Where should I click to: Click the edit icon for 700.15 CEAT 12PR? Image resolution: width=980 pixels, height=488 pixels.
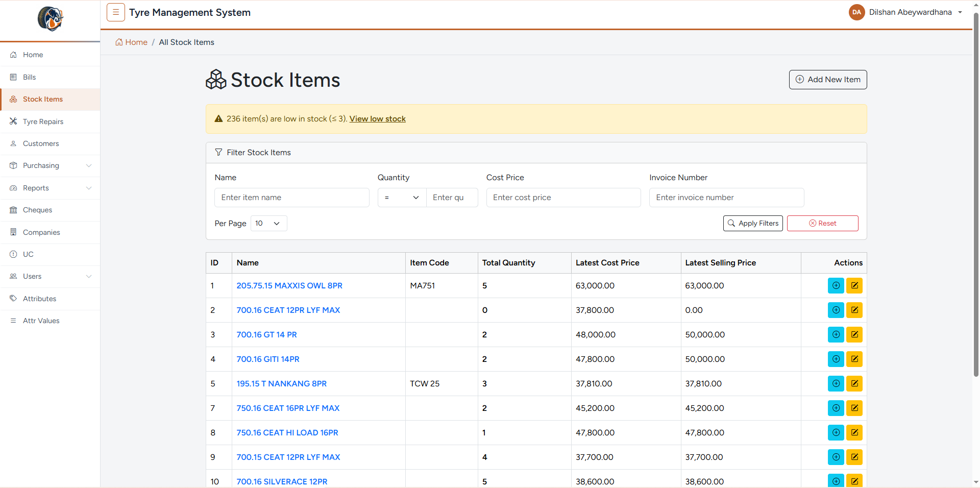(854, 457)
